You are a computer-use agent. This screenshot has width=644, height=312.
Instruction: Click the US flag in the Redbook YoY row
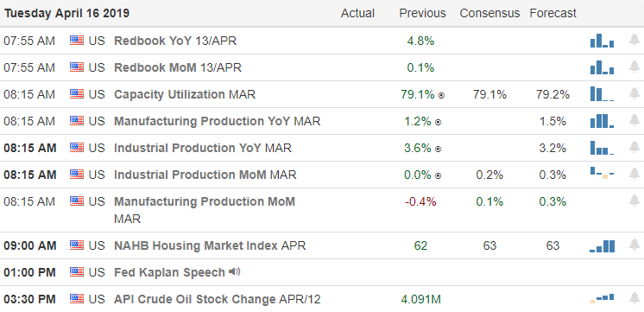pos(76,41)
